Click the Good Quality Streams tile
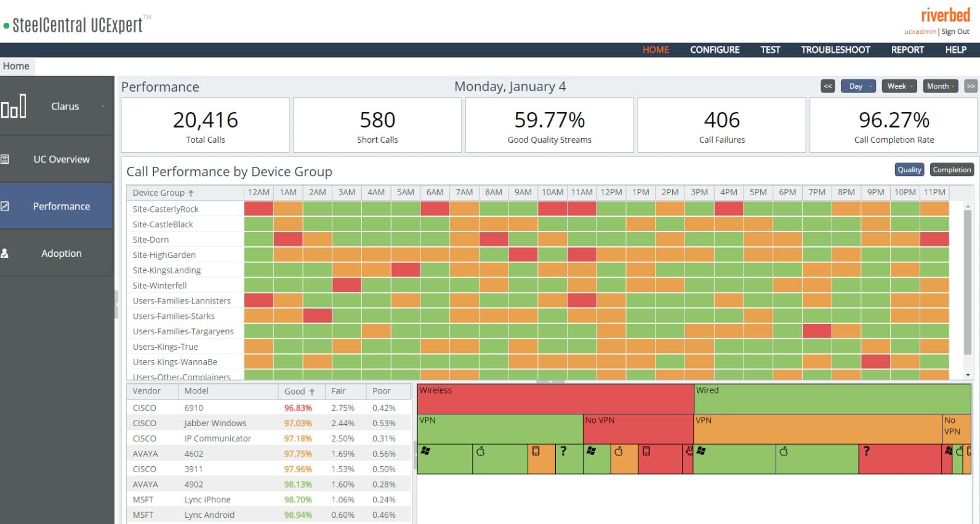This screenshot has width=980, height=524. coord(550,125)
